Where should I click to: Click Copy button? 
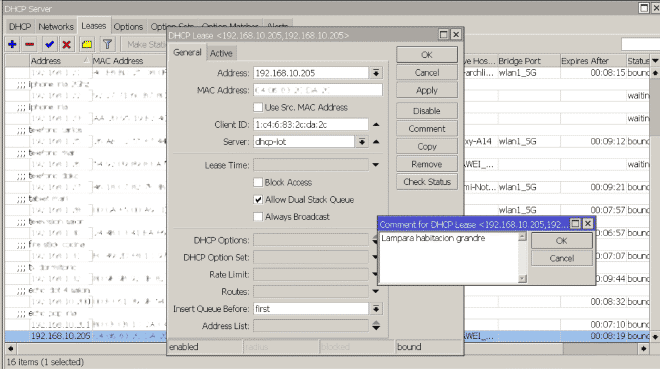tap(427, 146)
